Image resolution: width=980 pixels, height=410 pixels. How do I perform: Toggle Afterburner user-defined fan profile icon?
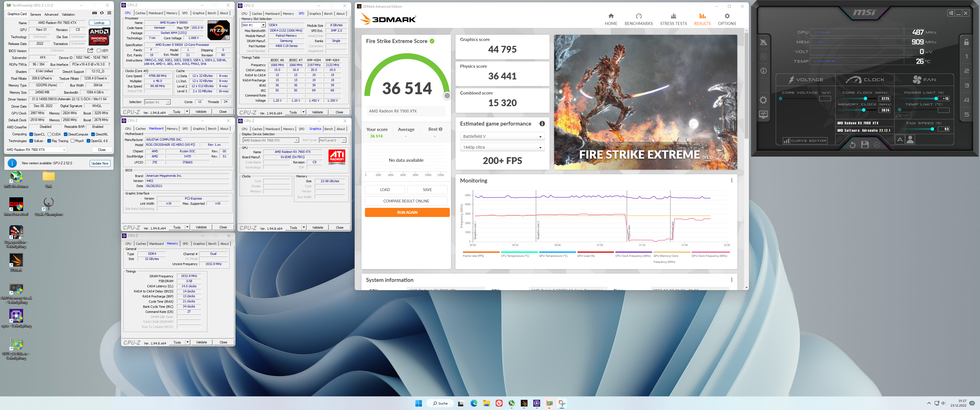[910, 140]
